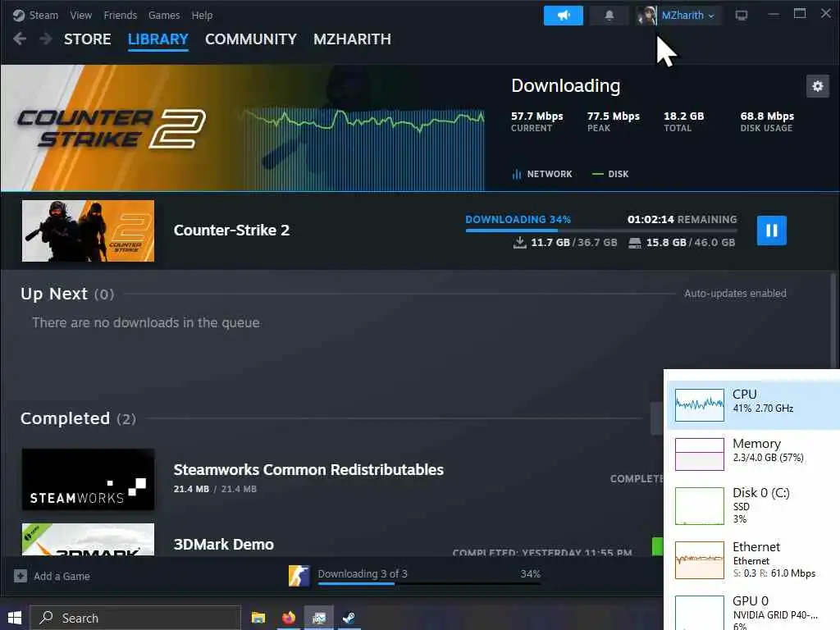Select Memory in Task Manager performance list
The height and width of the screenshot is (630, 840).
(752, 454)
